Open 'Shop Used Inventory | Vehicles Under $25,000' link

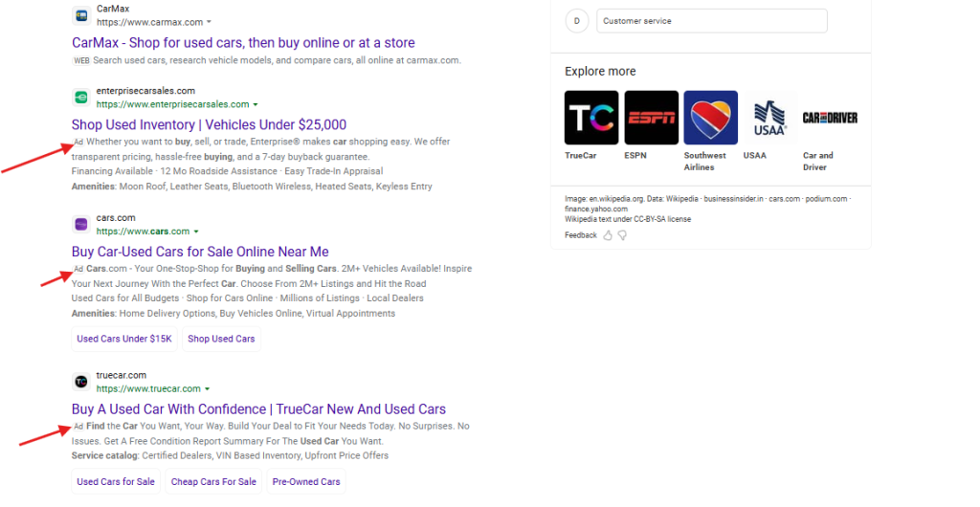pos(209,124)
